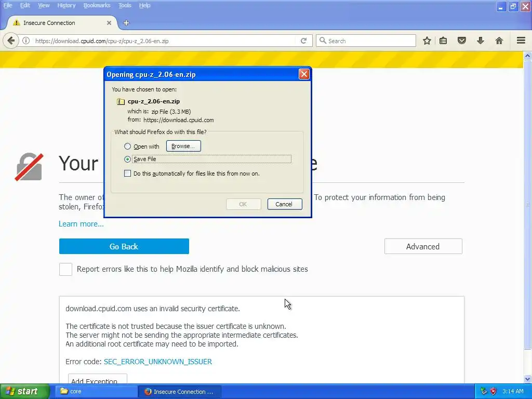The width and height of the screenshot is (532, 399).
Task: Show bookmarks list icon
Action: click(x=443, y=41)
